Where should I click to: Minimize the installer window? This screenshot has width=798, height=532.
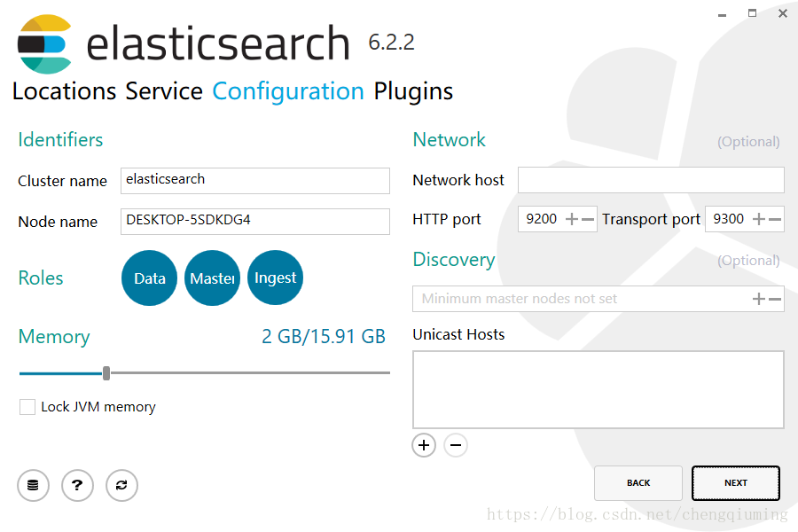[722, 15]
